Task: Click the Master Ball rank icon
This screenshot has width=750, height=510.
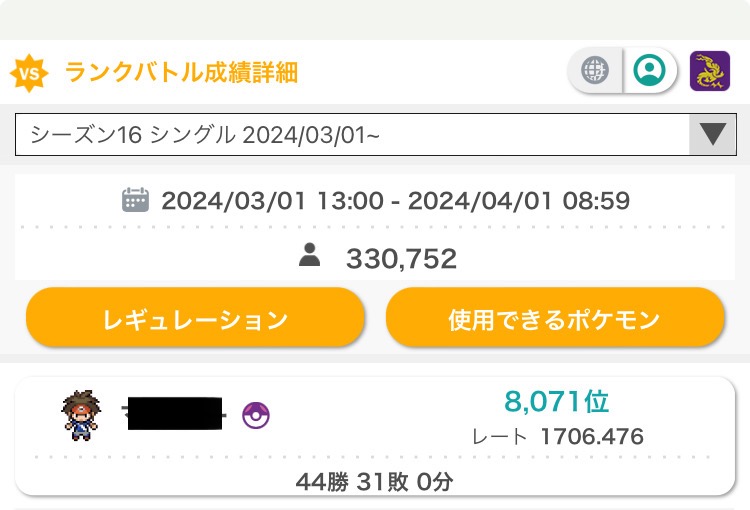Action: pos(256,415)
